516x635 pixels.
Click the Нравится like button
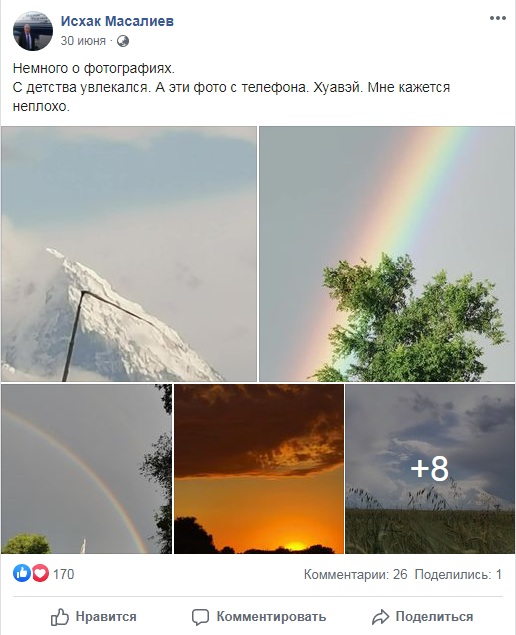tap(94, 617)
